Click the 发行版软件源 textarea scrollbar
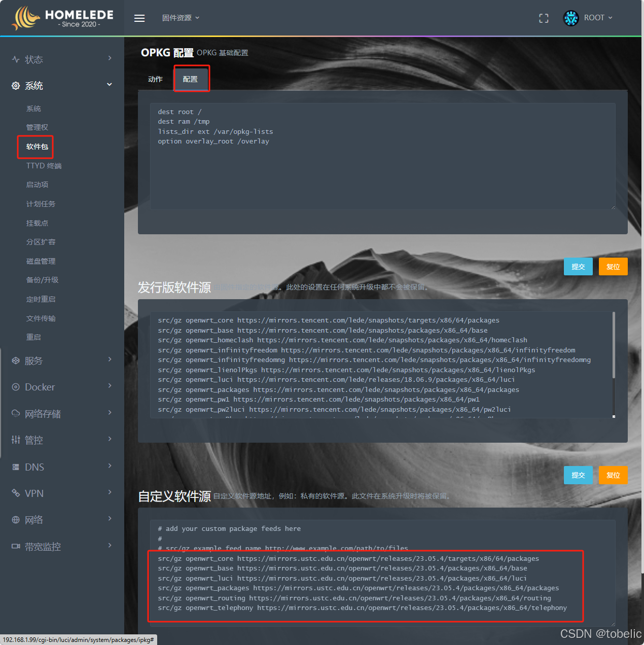 point(614,345)
